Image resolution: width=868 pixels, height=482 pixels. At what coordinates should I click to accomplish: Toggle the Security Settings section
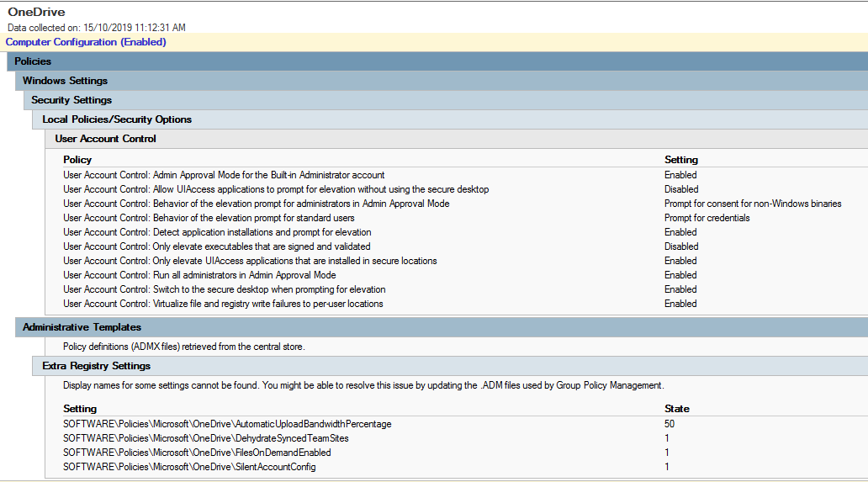[x=71, y=100]
